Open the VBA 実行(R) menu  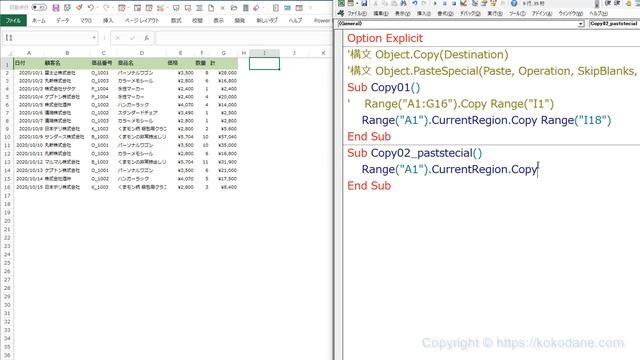495,13
